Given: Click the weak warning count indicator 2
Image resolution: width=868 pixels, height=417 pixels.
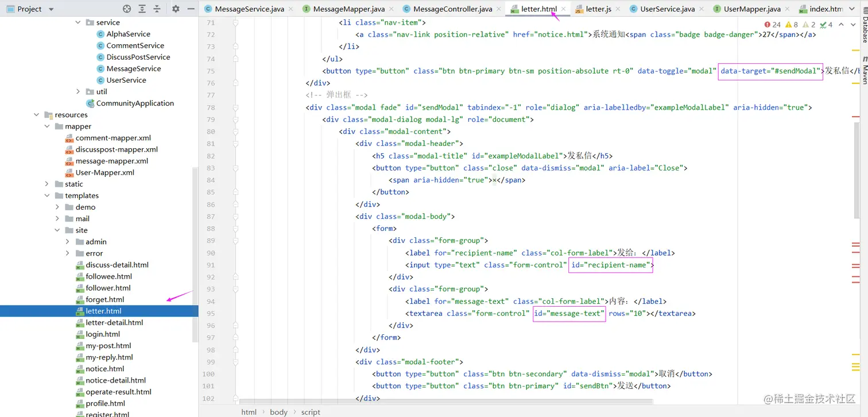Looking at the screenshot, I should [809, 25].
